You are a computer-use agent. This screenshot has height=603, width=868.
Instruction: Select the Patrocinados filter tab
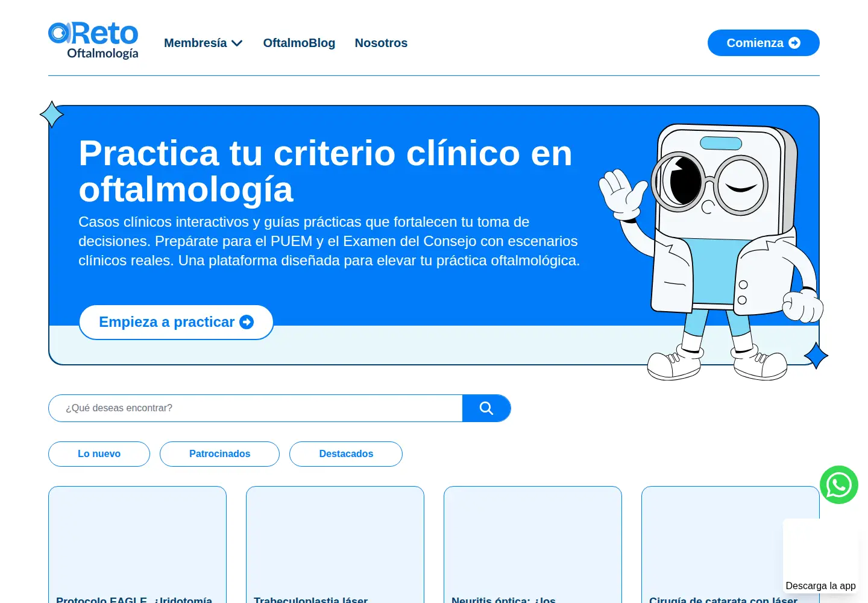pyautogui.click(x=219, y=454)
